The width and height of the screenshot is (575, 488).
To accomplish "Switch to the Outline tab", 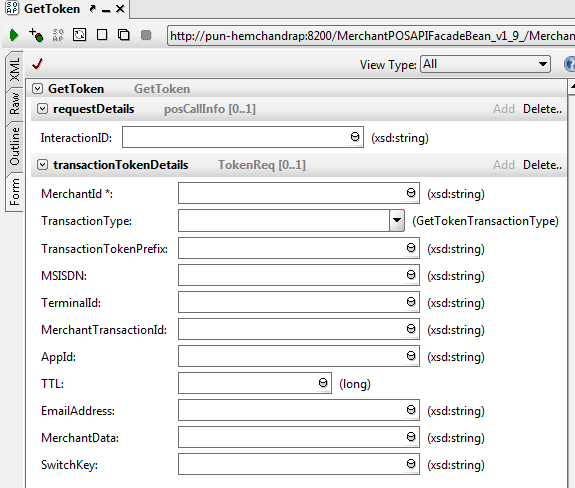I will click(15, 147).
